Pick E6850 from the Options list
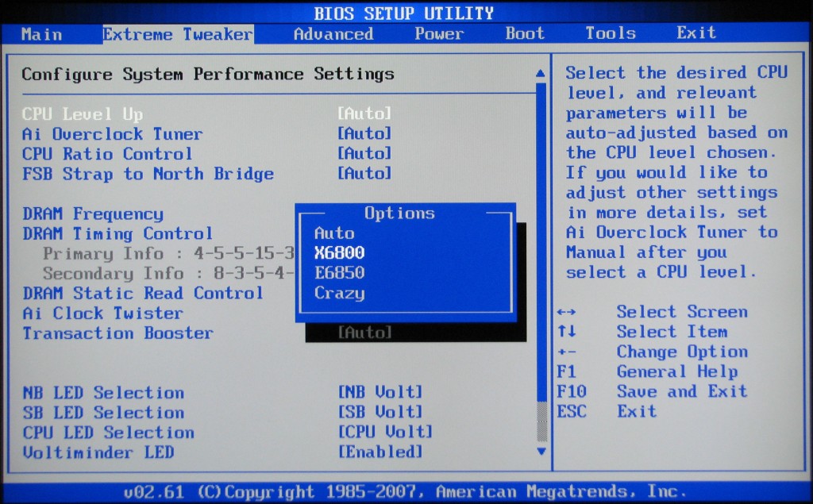813x504 pixels. click(x=339, y=273)
